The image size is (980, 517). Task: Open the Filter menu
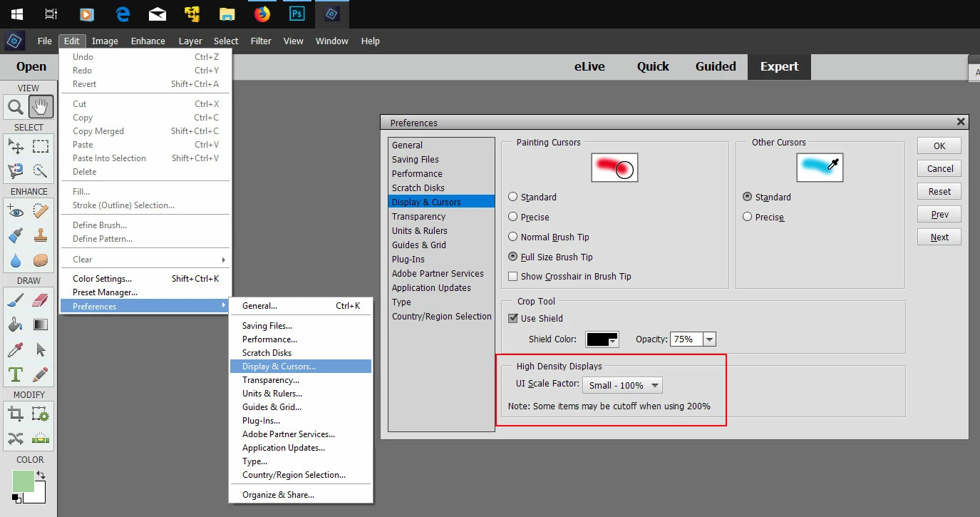tap(261, 41)
